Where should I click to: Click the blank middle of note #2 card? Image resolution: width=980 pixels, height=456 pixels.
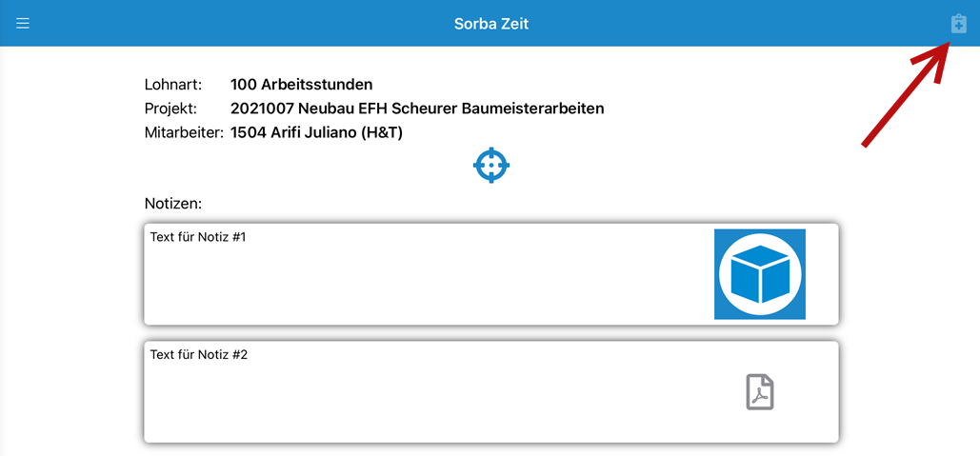click(x=431, y=397)
